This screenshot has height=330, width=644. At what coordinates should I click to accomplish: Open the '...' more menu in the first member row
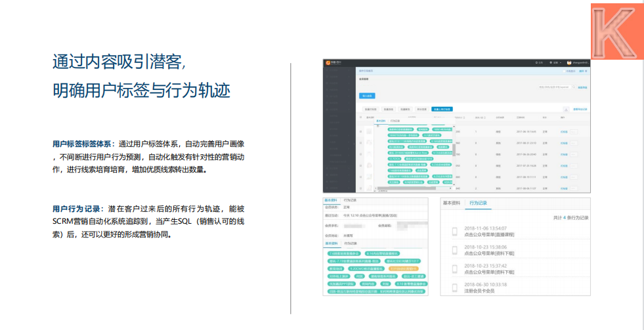573,132
